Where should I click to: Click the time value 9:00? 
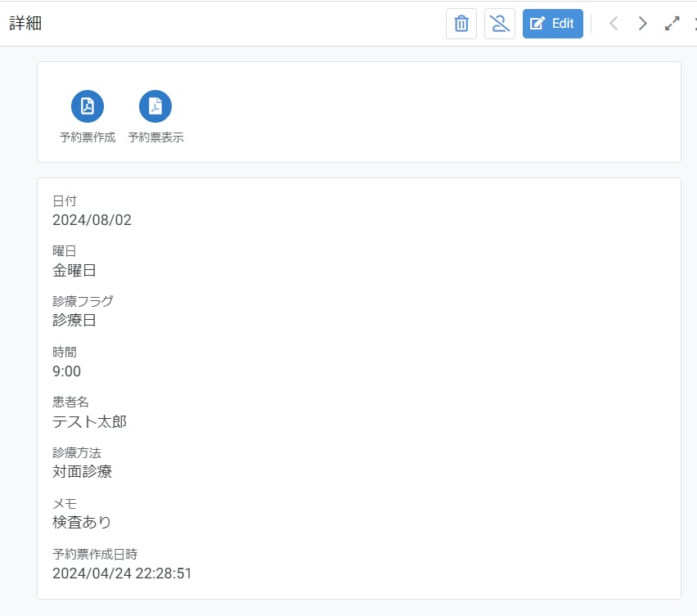pyautogui.click(x=67, y=371)
